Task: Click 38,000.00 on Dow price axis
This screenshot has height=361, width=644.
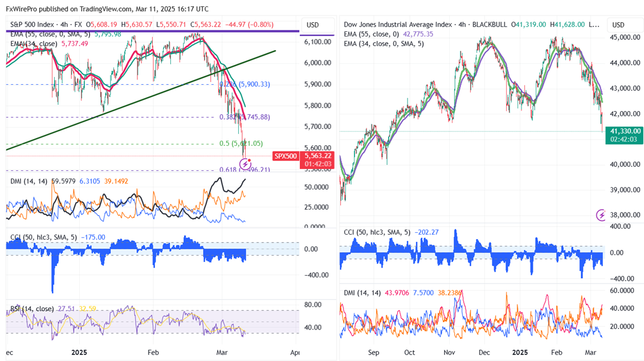Action: (x=625, y=215)
